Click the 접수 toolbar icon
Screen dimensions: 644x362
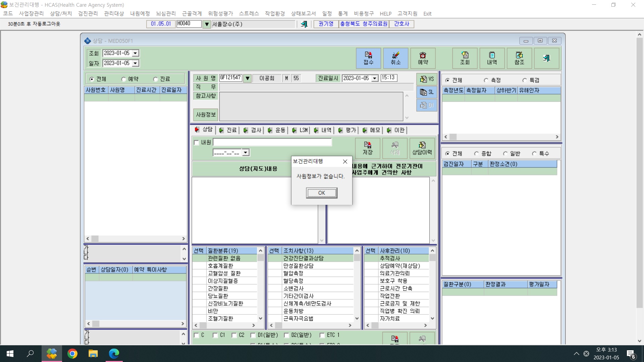368,58
